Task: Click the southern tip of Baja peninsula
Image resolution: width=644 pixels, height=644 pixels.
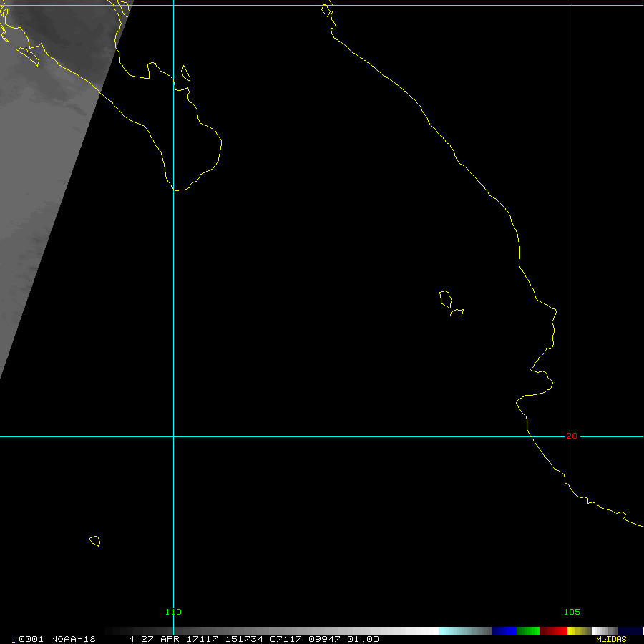Action: click(x=179, y=189)
